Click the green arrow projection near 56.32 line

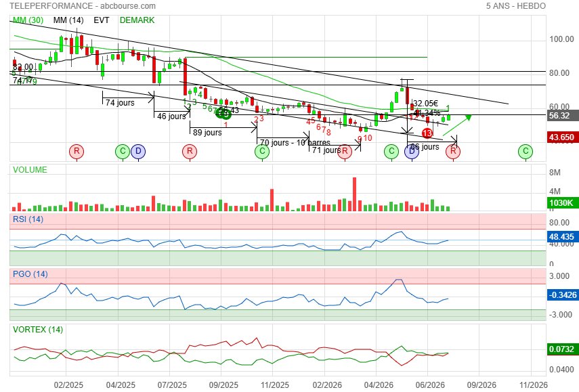click(x=457, y=125)
